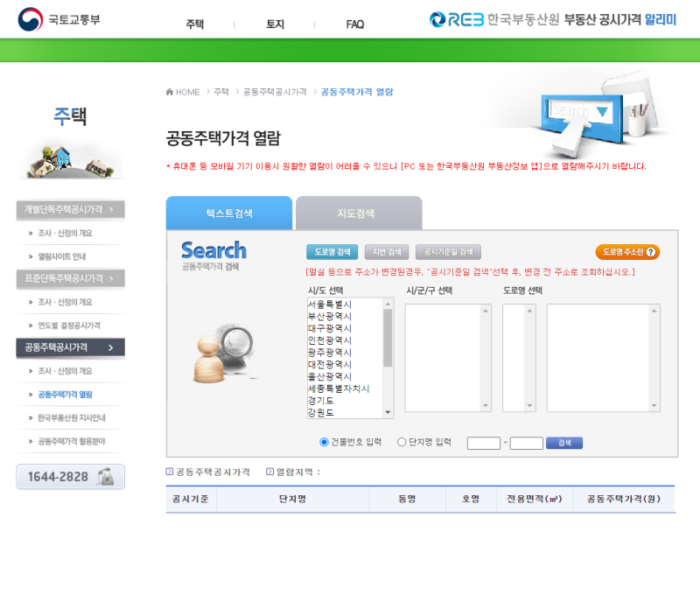Click the 단지명 column header
This screenshot has height=595, width=700.
click(292, 499)
